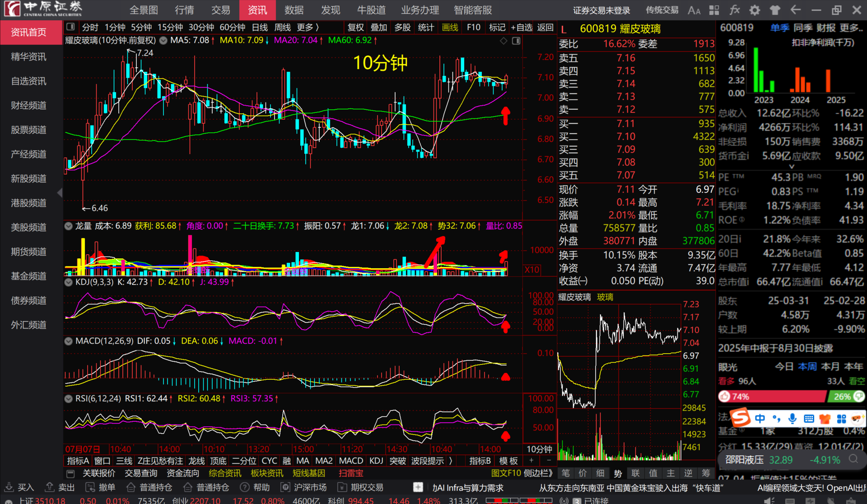Viewport: 867px width, 504px height.
Task: Click the F10 company info button
Action: [x=473, y=28]
